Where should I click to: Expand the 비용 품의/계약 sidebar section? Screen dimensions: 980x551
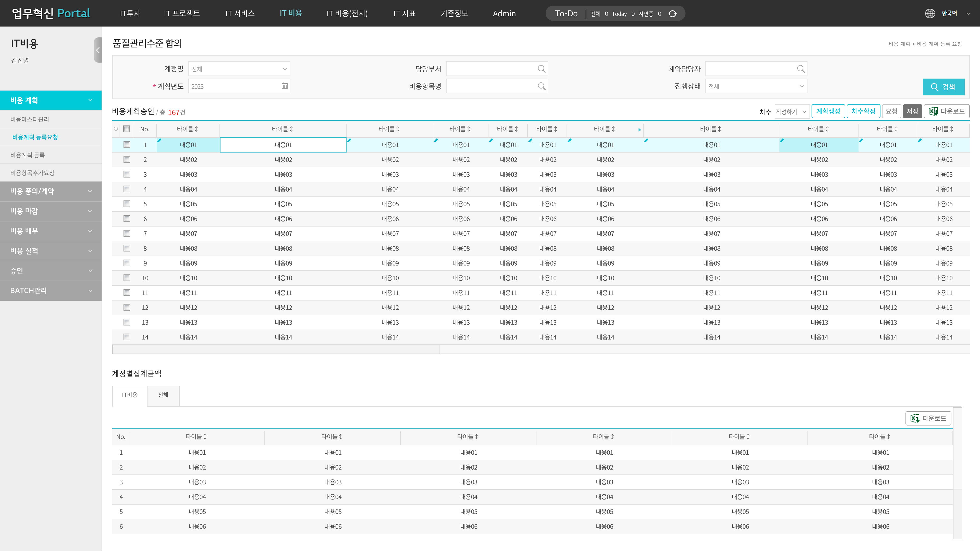point(51,191)
